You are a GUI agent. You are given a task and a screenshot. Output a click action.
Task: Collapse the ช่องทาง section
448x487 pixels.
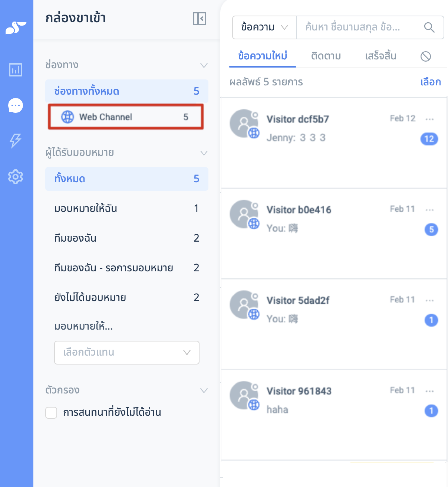204,65
